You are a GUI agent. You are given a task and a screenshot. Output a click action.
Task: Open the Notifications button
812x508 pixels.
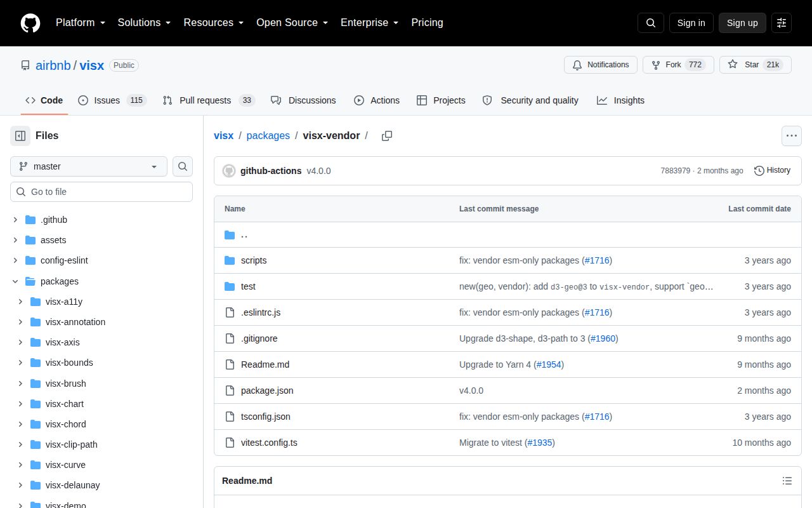click(601, 65)
